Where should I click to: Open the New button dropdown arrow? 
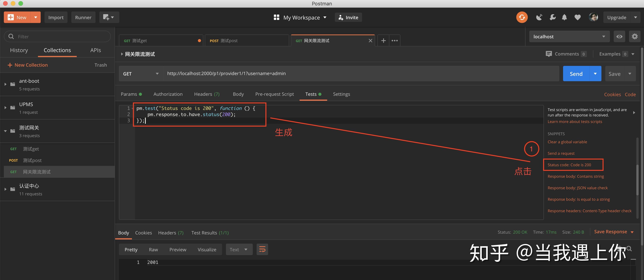(35, 17)
